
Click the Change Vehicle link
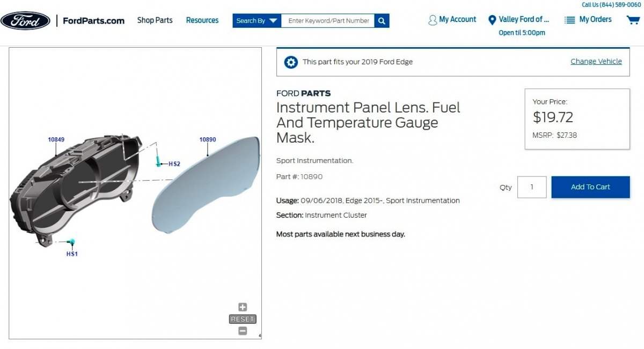click(596, 62)
